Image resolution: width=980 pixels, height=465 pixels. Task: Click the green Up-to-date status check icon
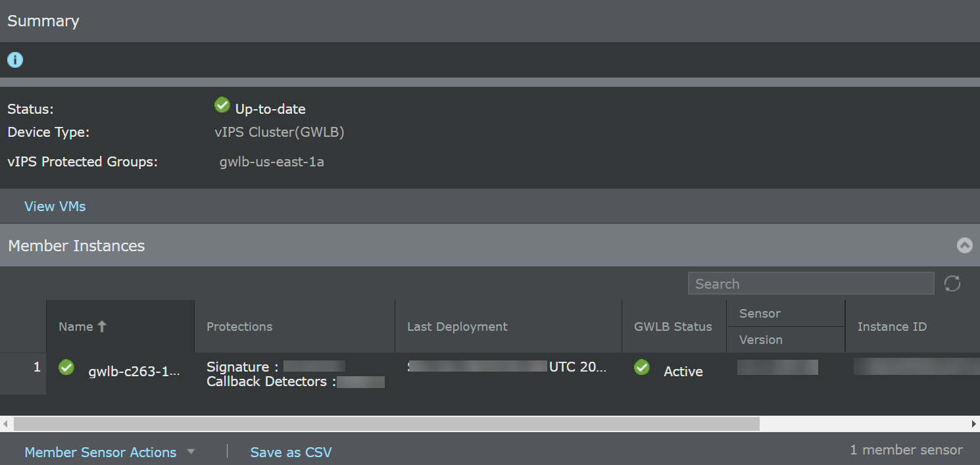222,105
